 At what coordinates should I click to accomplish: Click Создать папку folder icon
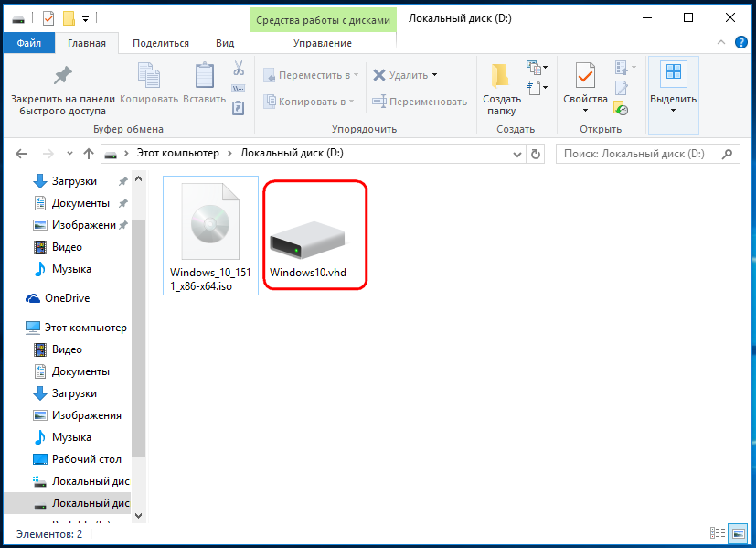[x=500, y=76]
